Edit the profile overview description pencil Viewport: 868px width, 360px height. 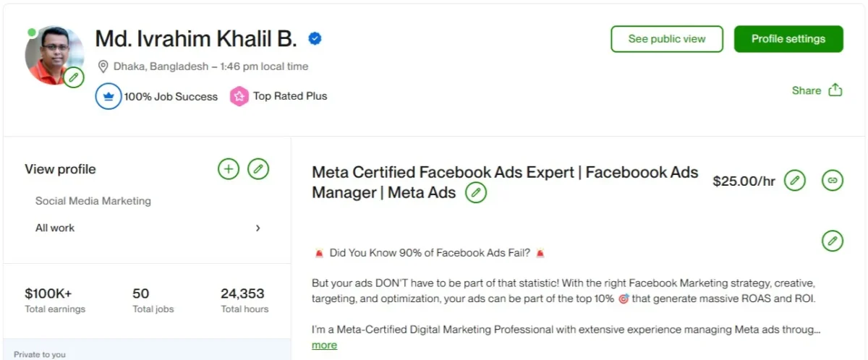(833, 241)
